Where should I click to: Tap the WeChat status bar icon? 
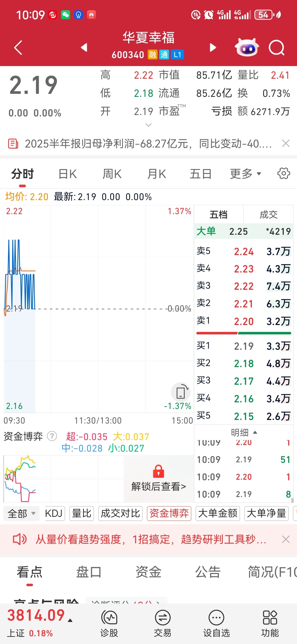pos(65,15)
